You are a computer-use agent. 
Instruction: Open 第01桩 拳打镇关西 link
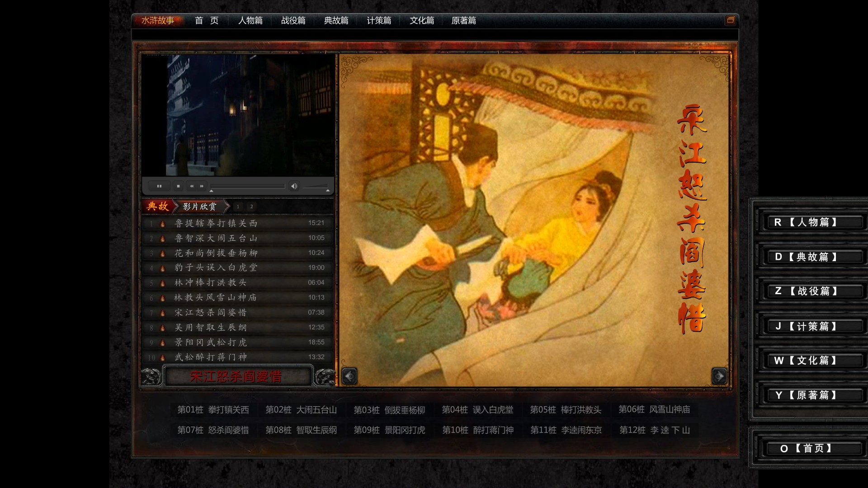tap(213, 410)
